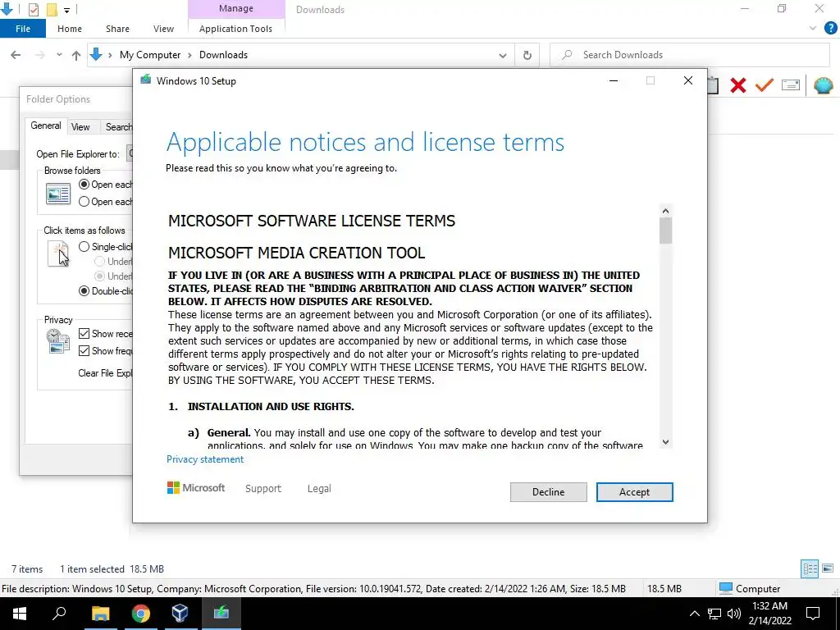Click the rename field toolbar icon
This screenshot has height=630, width=840.
791,84
